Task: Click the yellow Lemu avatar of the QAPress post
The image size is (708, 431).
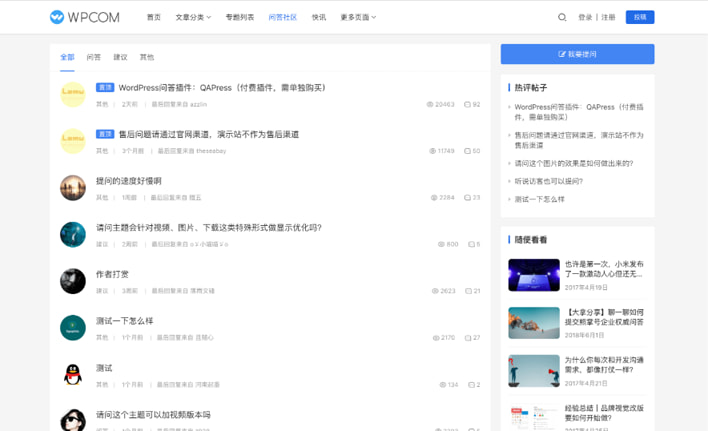Action: (x=73, y=94)
